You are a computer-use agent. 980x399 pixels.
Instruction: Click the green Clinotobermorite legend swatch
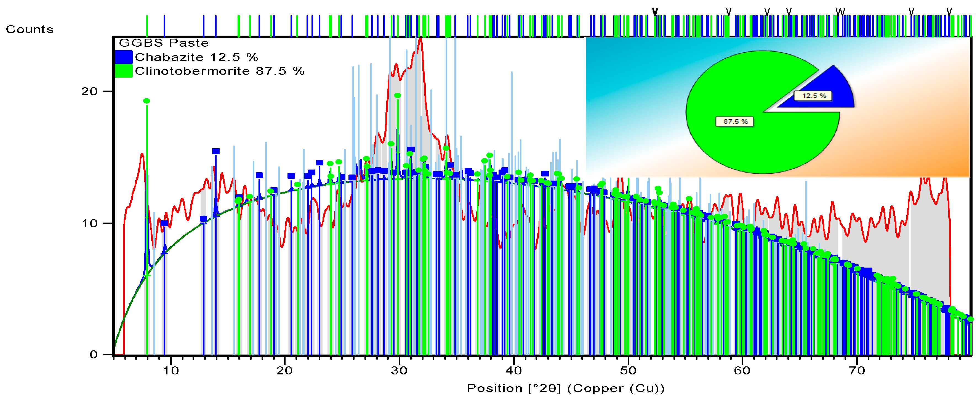(x=124, y=71)
